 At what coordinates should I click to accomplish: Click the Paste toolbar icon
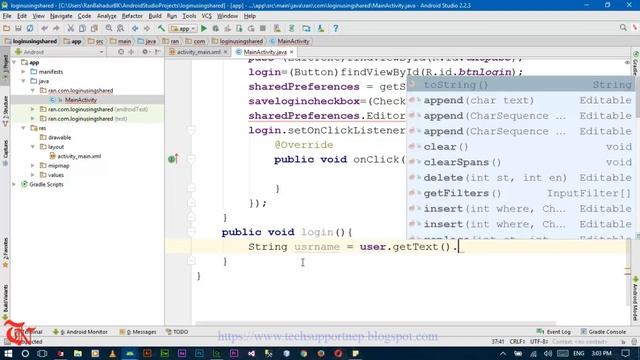pyautogui.click(x=94, y=28)
